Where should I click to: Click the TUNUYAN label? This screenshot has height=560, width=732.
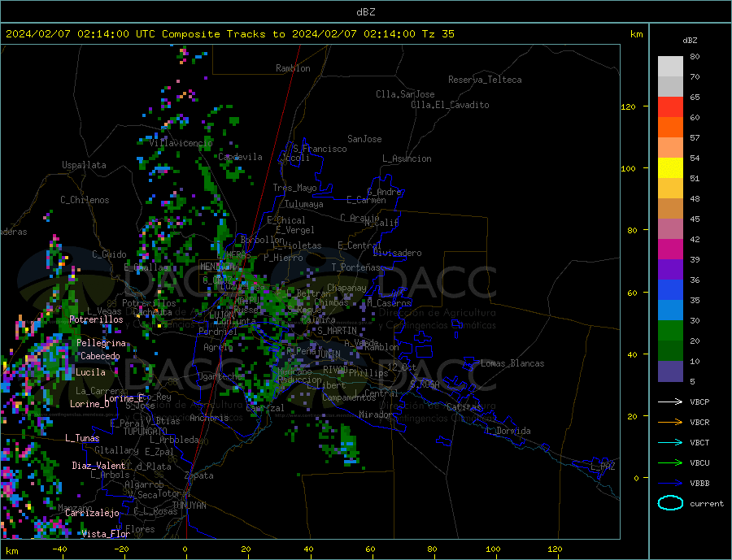click(x=189, y=506)
